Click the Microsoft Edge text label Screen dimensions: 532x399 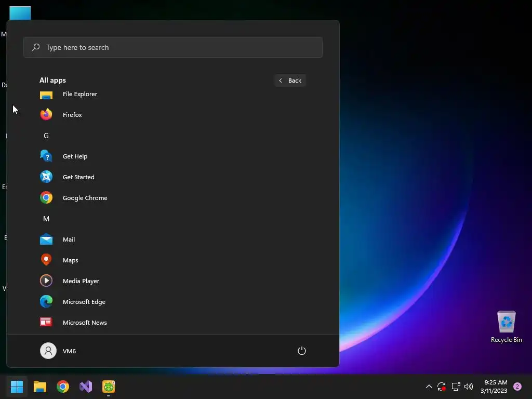coord(84,302)
